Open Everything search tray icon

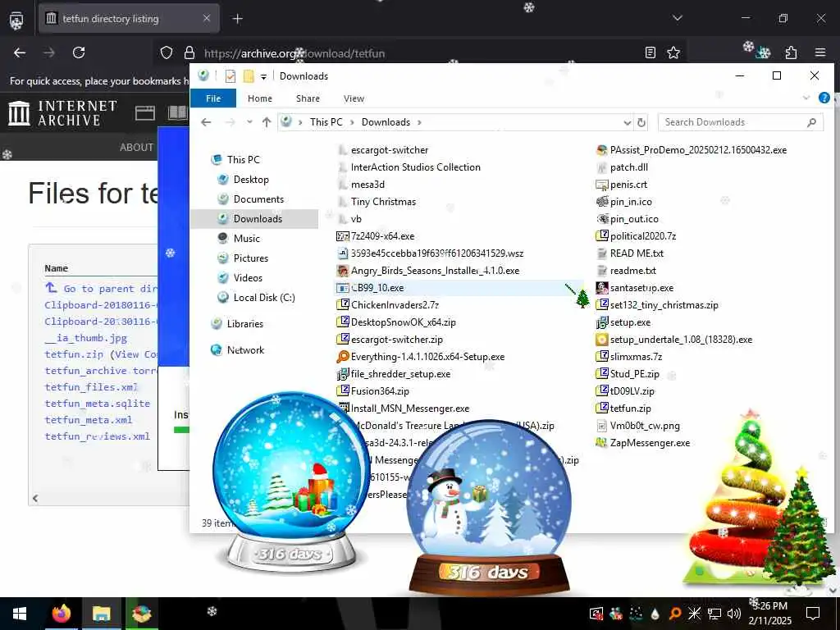[x=675, y=614]
